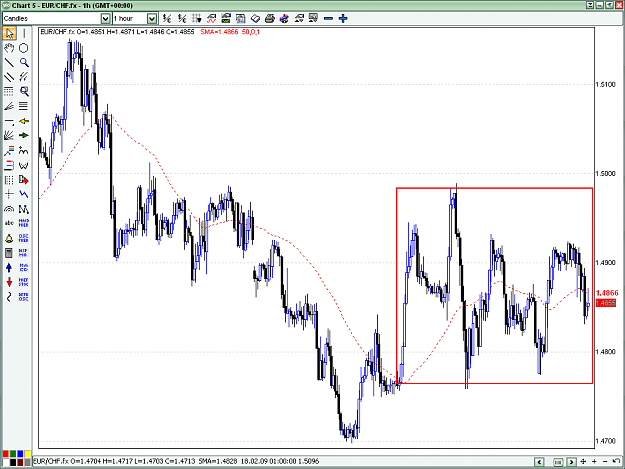
Task: Select the calculator tool
Action: 9,253
